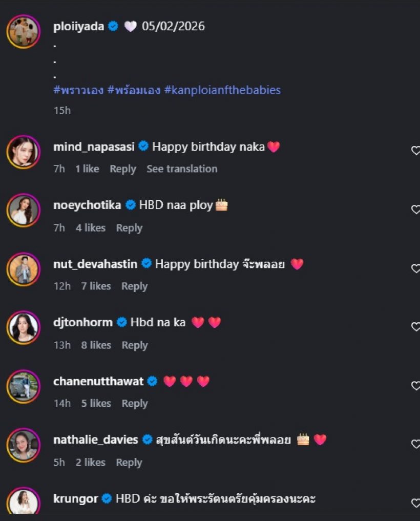This screenshot has height=521, width=420.
Task: Reply to mind_napasasi's comment
Action: (123, 169)
